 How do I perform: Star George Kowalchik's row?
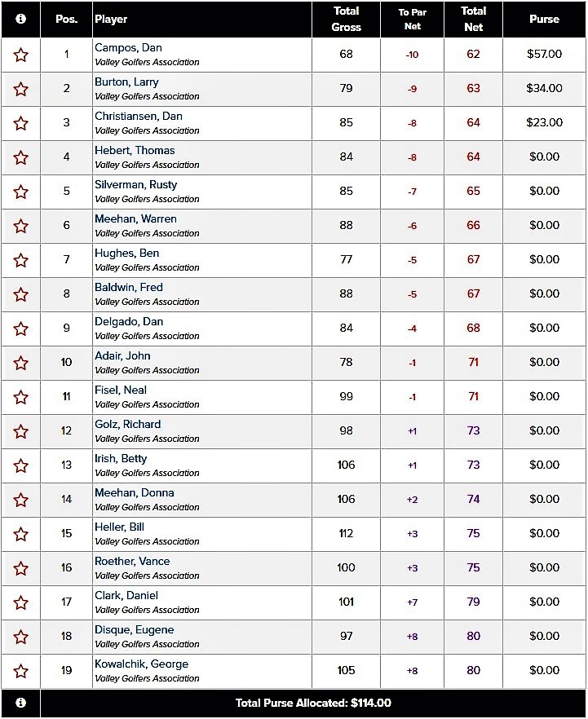[x=20, y=671]
